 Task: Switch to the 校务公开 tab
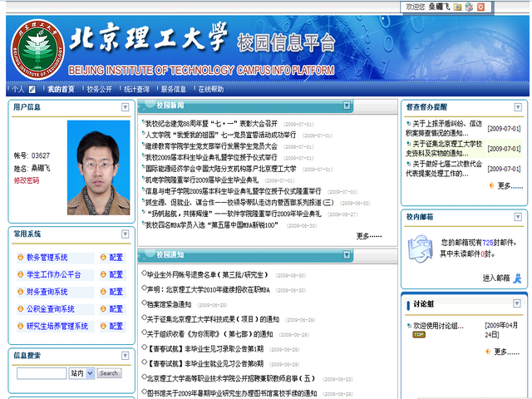point(99,89)
